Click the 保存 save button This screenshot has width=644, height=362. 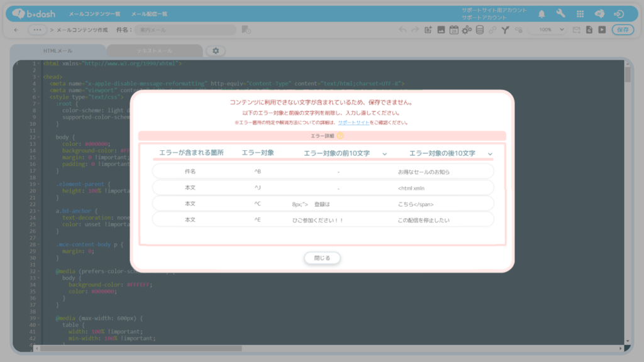622,30
